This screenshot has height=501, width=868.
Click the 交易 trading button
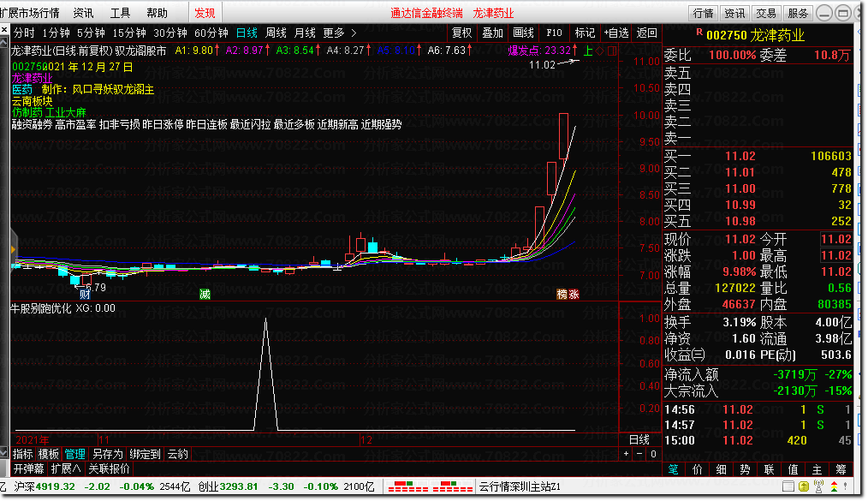(x=766, y=14)
